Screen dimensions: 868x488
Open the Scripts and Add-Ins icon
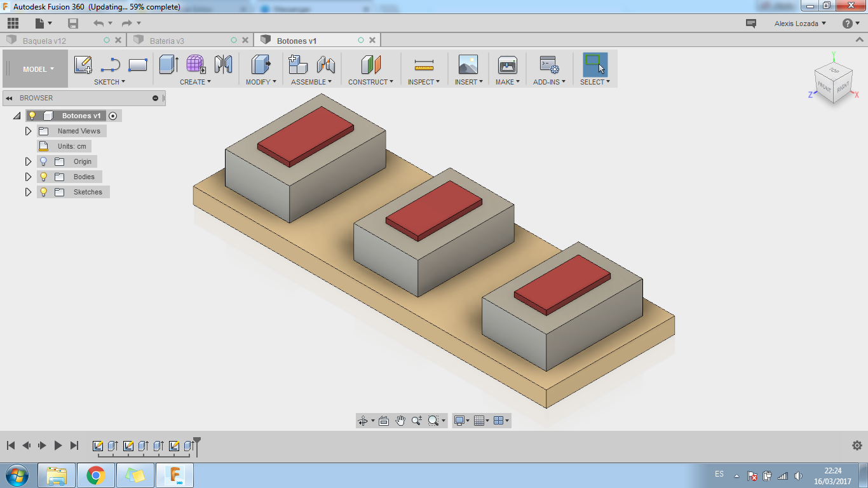click(549, 65)
